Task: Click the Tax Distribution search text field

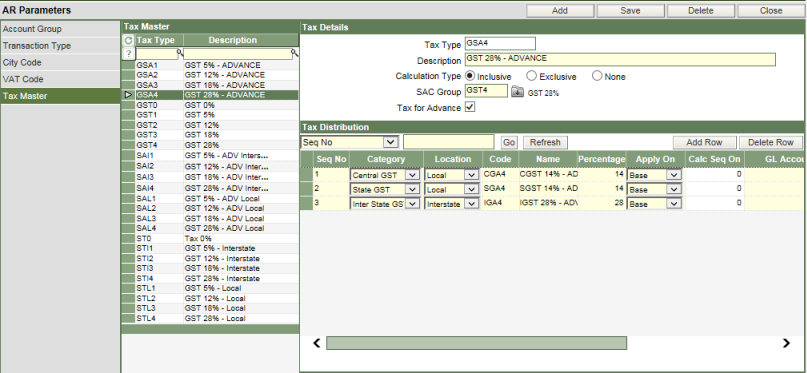Action: point(449,142)
